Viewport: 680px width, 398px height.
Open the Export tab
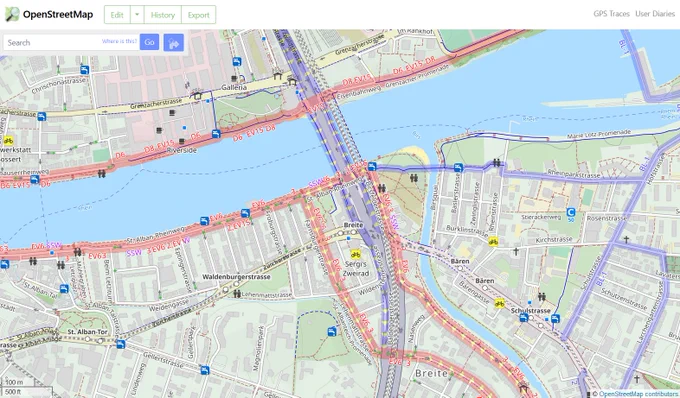click(199, 15)
